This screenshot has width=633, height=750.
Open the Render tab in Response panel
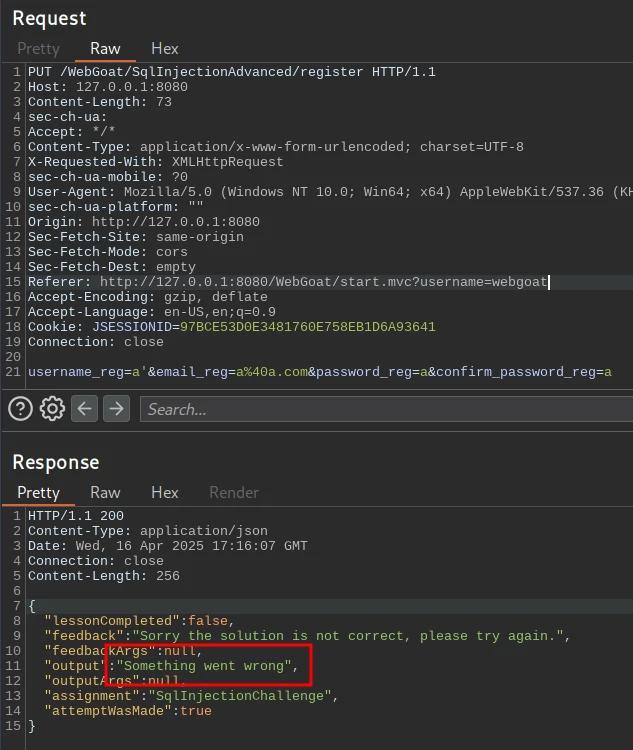[x=232, y=492]
